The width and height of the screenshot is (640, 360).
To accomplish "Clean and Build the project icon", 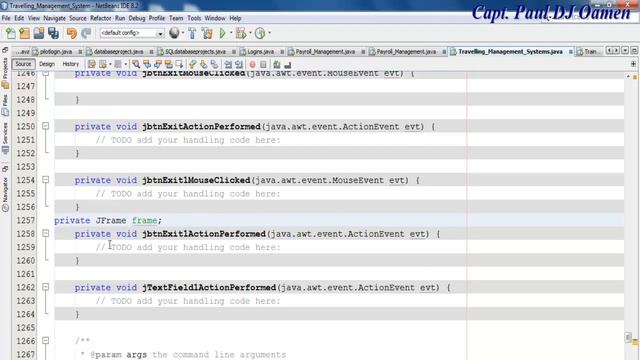I will [207, 33].
